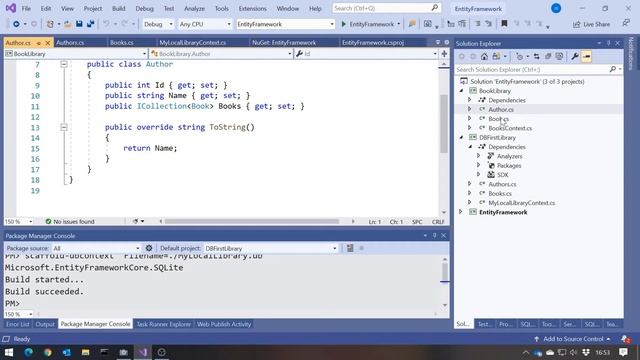Image resolution: width=640 pixels, height=360 pixels.
Task: Toggle a bookmark on the current line
Action: click(x=504, y=24)
